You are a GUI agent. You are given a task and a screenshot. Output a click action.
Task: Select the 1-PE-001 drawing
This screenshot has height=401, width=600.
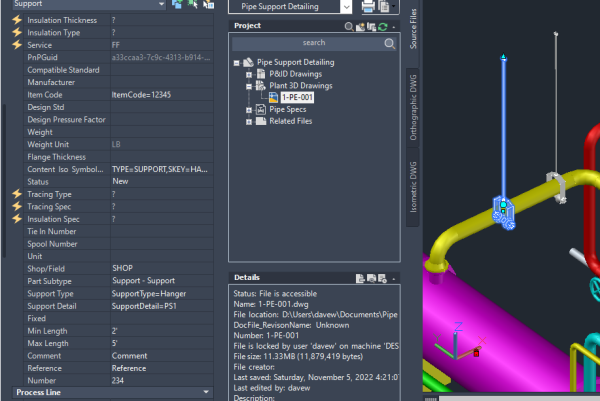coord(297,98)
